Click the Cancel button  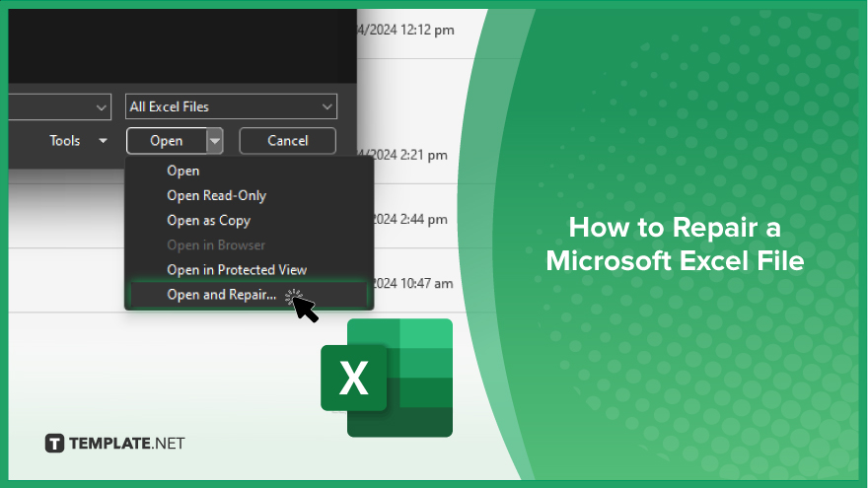point(287,141)
